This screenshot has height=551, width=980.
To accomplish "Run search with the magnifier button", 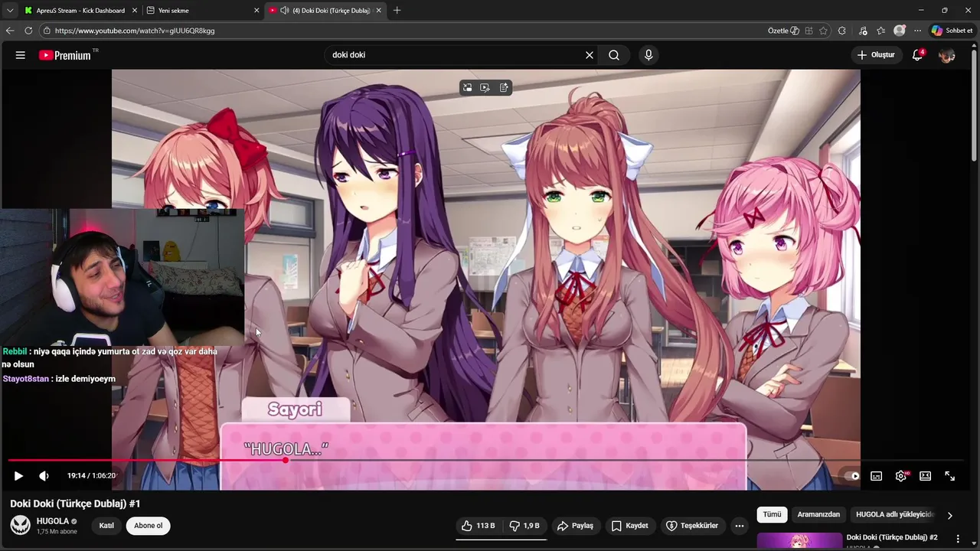I will tap(614, 55).
